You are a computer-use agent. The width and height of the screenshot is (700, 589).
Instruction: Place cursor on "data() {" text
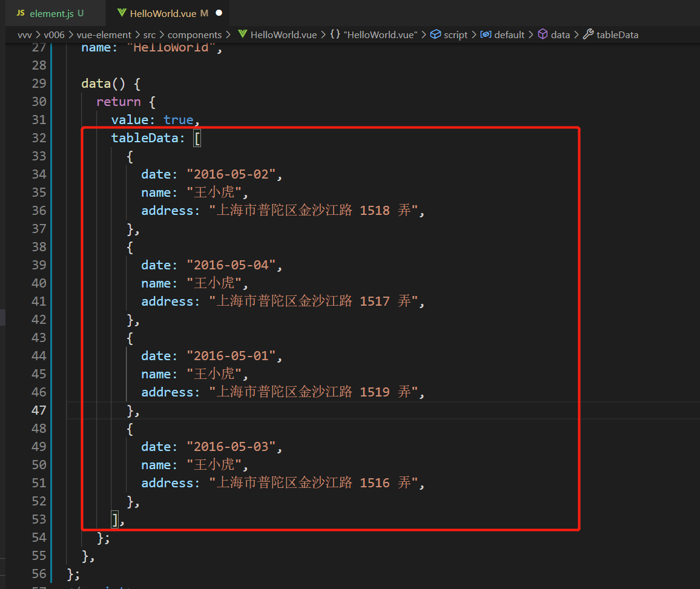click(111, 84)
